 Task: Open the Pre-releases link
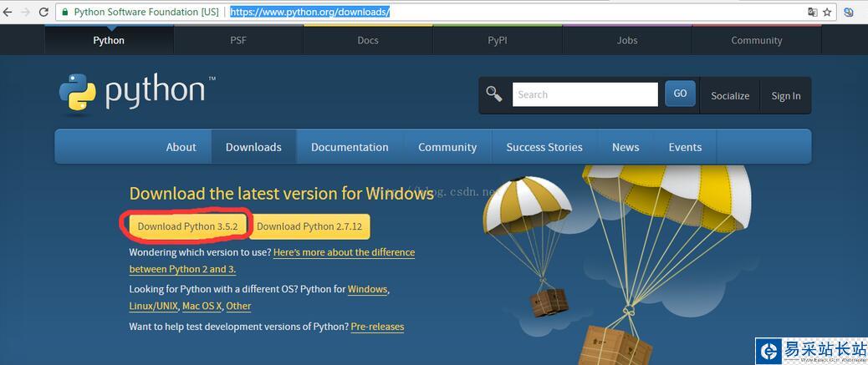[377, 327]
